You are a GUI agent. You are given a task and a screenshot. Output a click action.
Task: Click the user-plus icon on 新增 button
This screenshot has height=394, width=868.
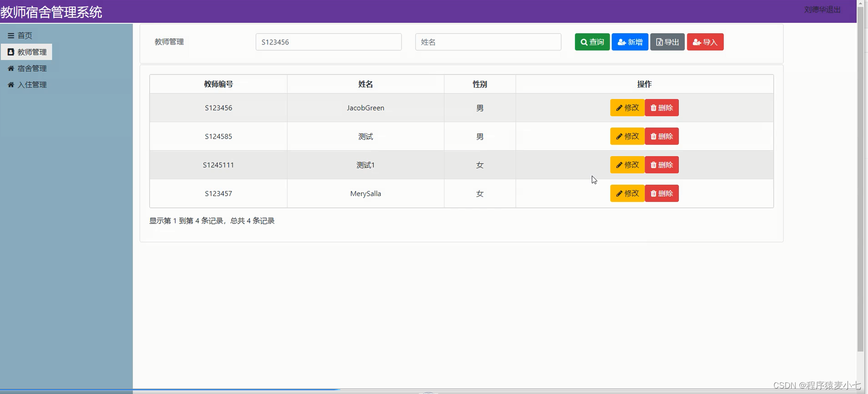(x=622, y=42)
